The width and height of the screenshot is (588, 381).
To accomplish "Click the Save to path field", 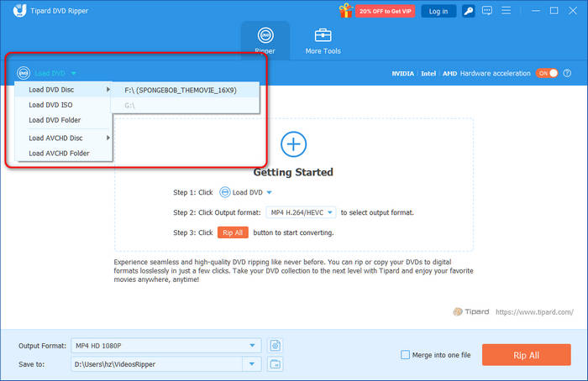I will (157, 363).
